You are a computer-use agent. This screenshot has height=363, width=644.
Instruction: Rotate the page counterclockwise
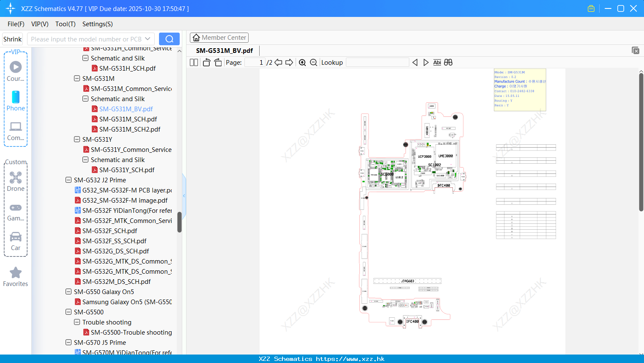pos(206,63)
